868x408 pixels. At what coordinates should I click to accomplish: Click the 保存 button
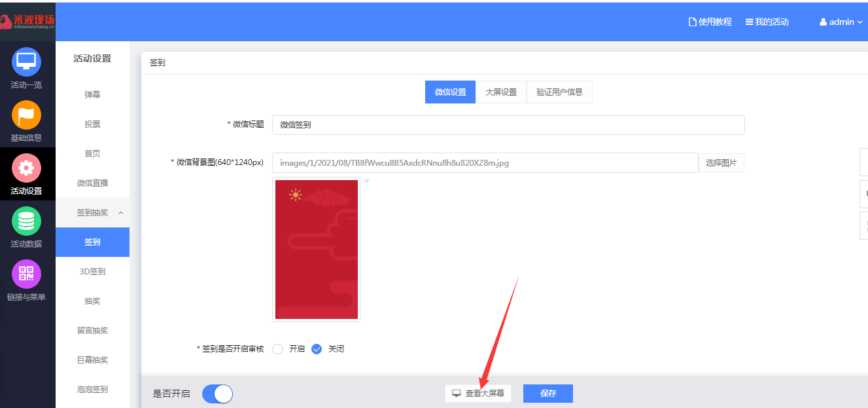[x=548, y=394]
